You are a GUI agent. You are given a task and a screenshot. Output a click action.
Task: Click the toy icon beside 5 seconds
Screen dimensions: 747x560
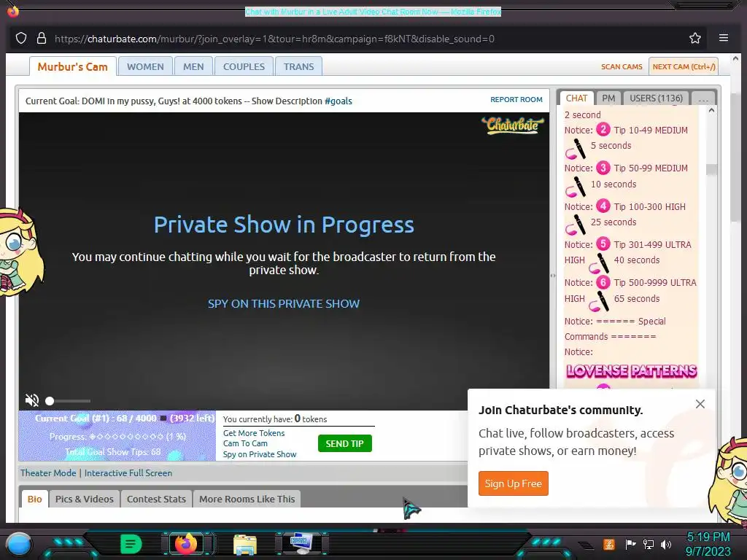pos(576,149)
